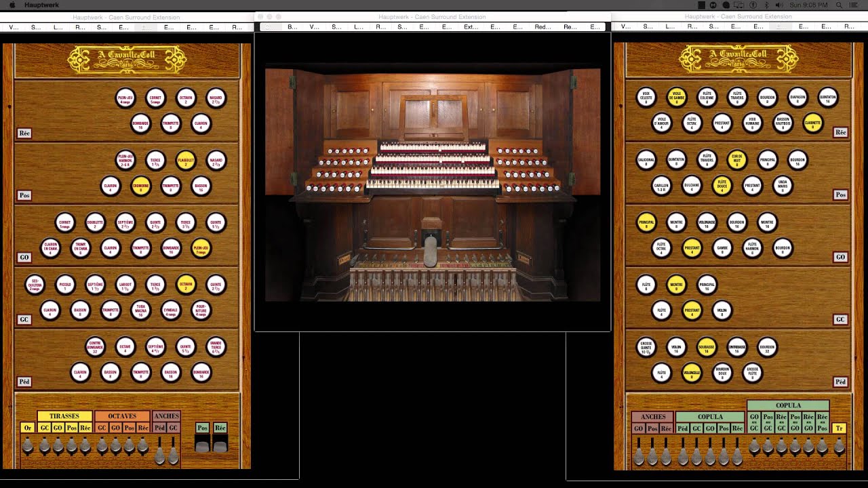This screenshot has height=488, width=868.
Task: Engage the Salicional 8 stop
Action: click(x=646, y=160)
